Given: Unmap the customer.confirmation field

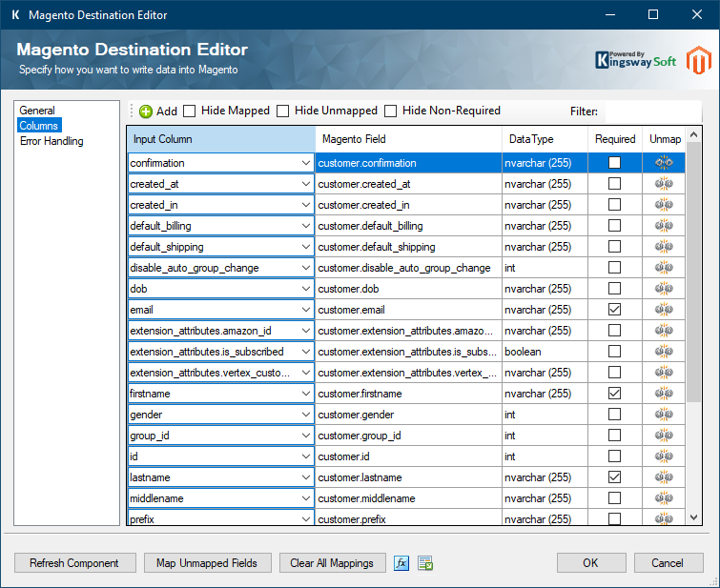Looking at the screenshot, I should (664, 163).
